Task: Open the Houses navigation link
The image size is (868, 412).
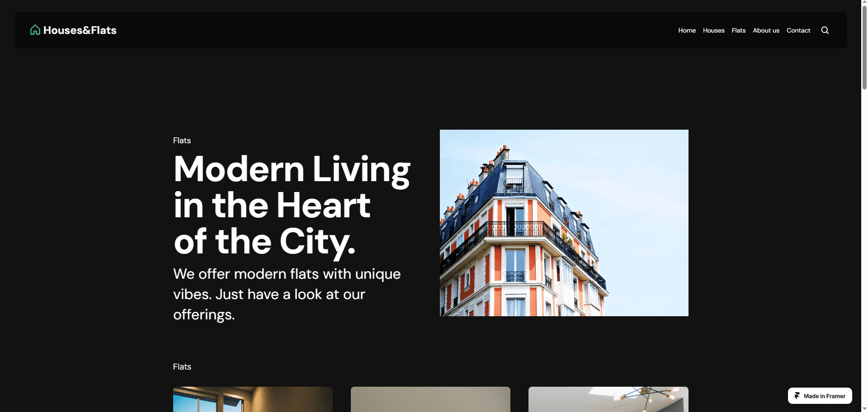Action: pos(713,30)
